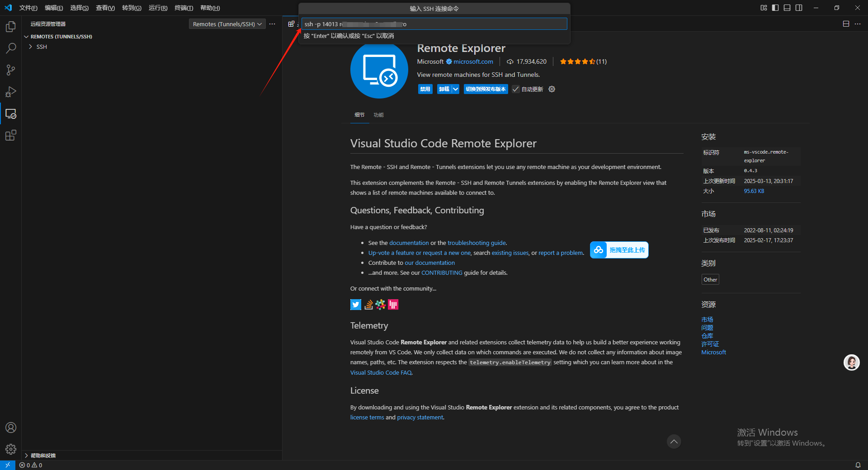Split the editor via toolbar icon
868x470 pixels.
click(846, 24)
